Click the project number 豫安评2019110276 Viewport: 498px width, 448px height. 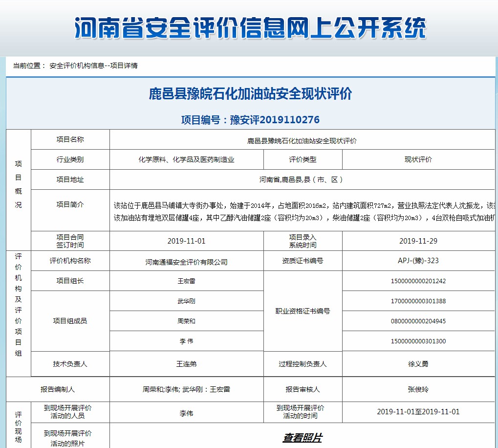pos(274,120)
